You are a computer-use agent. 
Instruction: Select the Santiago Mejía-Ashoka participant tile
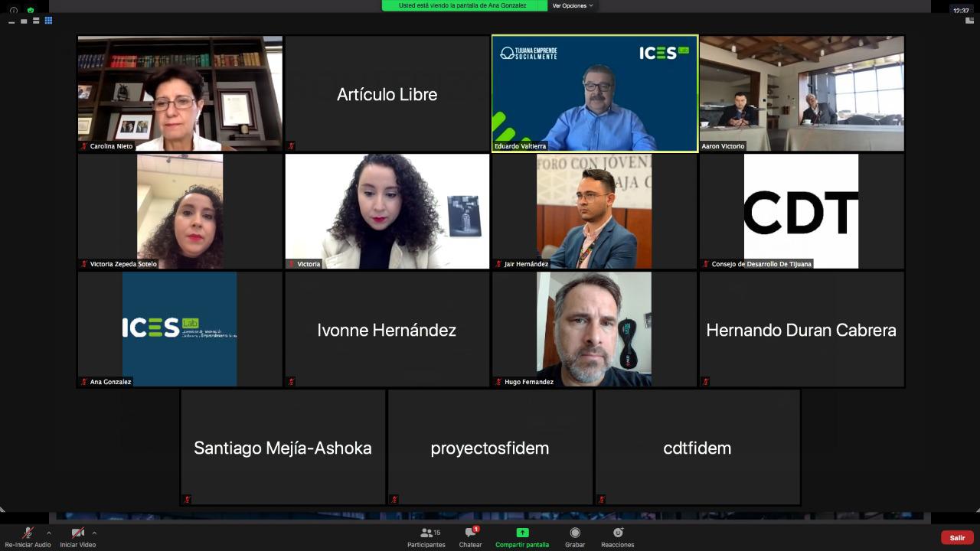(283, 448)
